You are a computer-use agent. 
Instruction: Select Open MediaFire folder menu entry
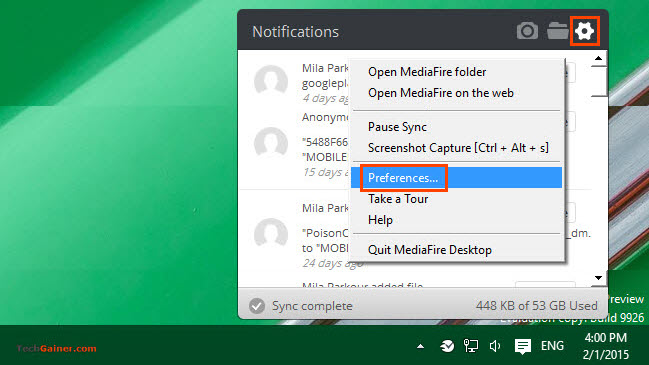pyautogui.click(x=457, y=72)
